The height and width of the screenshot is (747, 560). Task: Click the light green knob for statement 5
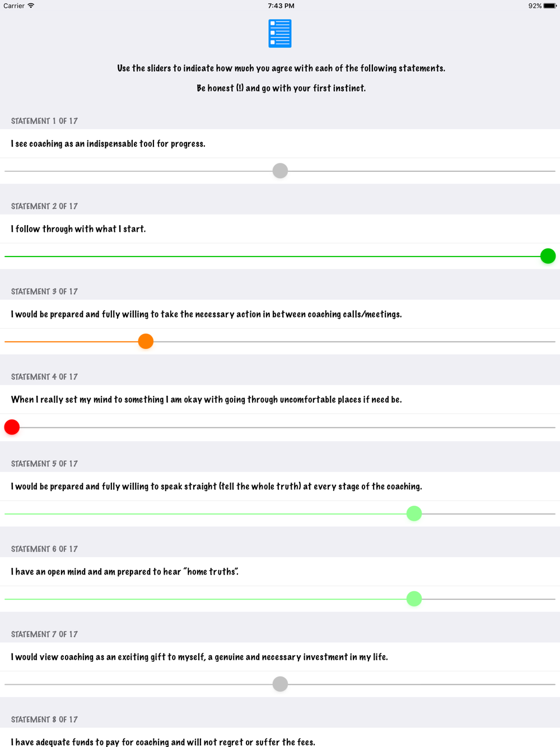pyautogui.click(x=414, y=513)
